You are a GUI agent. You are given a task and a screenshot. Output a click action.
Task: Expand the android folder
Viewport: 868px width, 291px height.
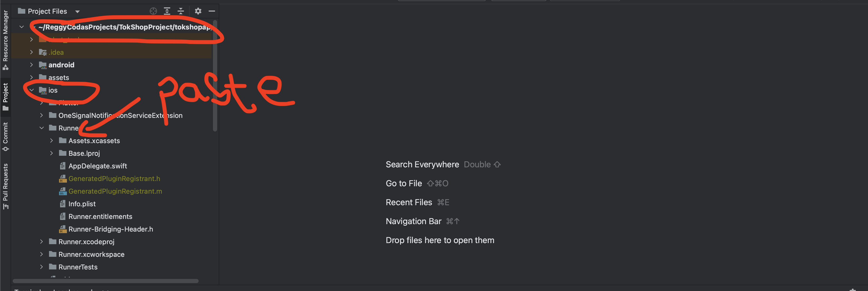(x=32, y=64)
